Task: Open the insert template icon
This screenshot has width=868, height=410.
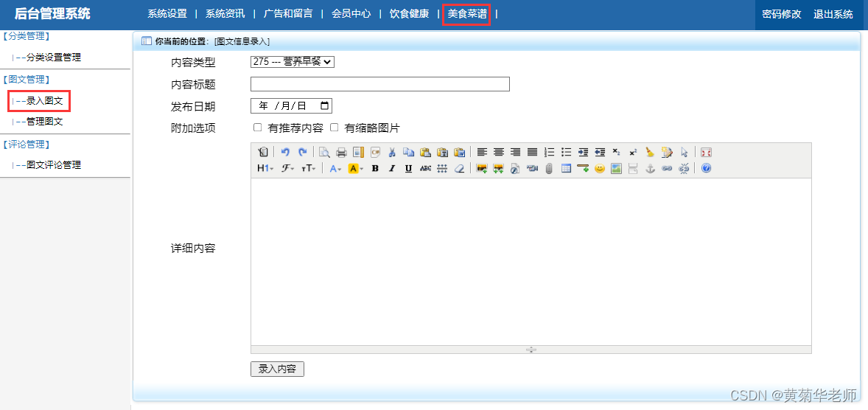Action: (x=358, y=152)
